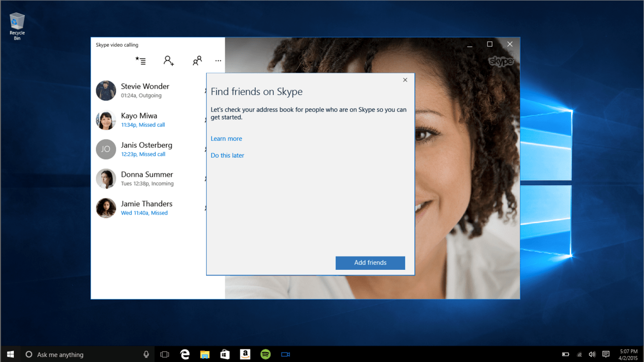Select Donna Summer's avatar picture
The height and width of the screenshot is (362, 644).
106,179
